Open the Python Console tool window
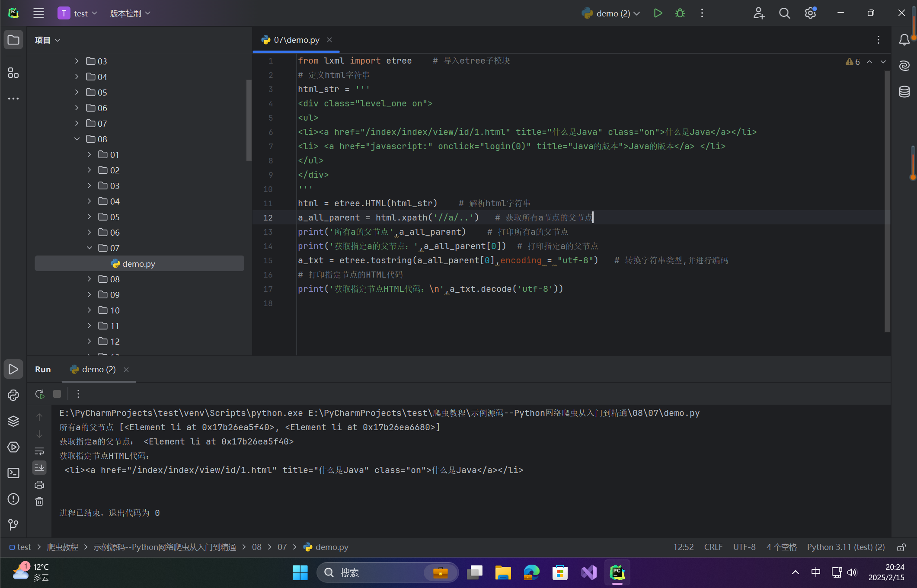The width and height of the screenshot is (917, 588). [13, 395]
